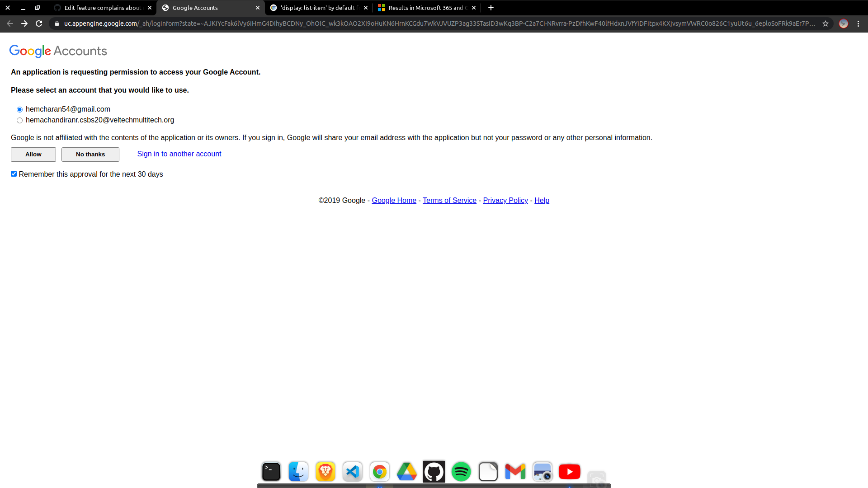Launch Google Drive from the dock

coord(406,471)
